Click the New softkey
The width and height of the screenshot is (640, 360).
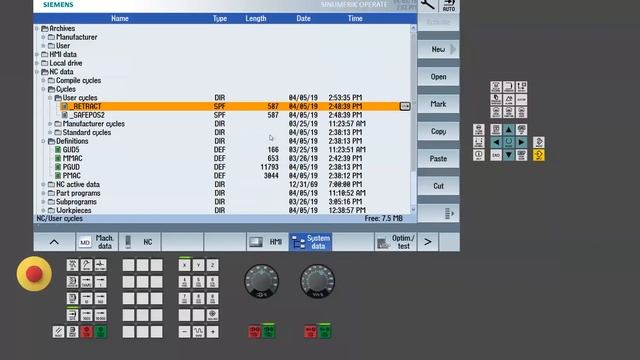(438, 49)
